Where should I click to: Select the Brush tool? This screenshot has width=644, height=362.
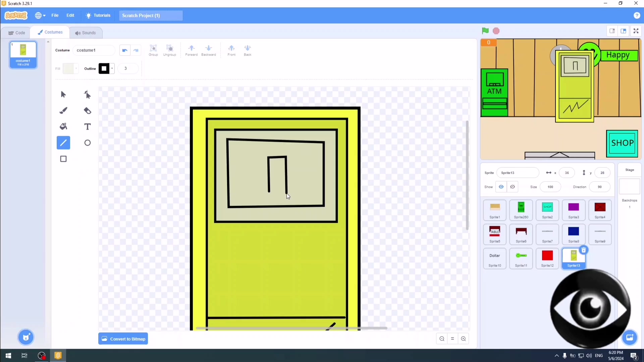point(63,111)
